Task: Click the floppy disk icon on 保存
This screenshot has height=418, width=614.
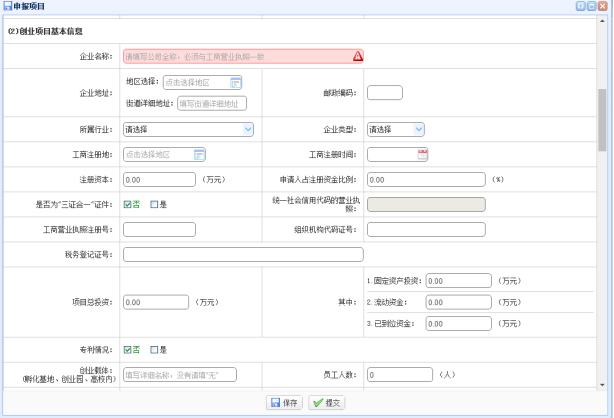Action: (273, 402)
